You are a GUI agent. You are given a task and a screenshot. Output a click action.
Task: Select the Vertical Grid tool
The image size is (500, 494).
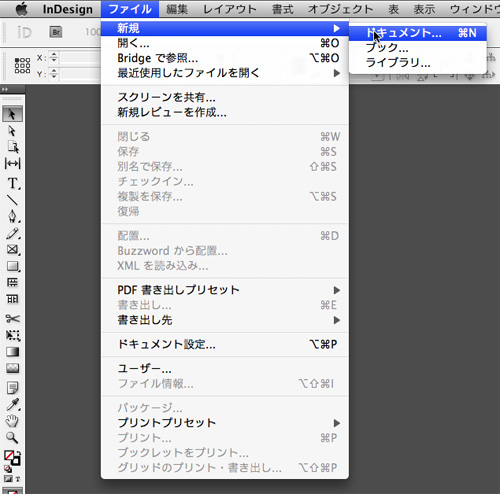13,299
